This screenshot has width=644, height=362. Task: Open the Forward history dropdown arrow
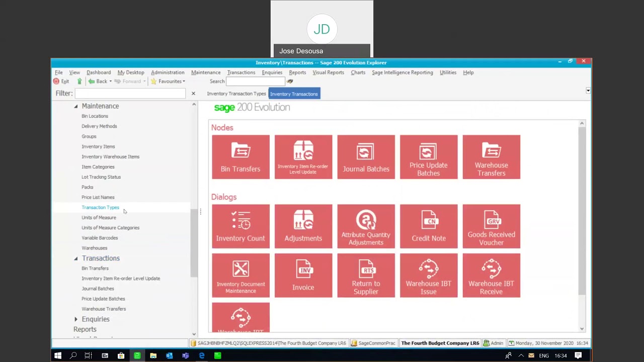click(144, 81)
